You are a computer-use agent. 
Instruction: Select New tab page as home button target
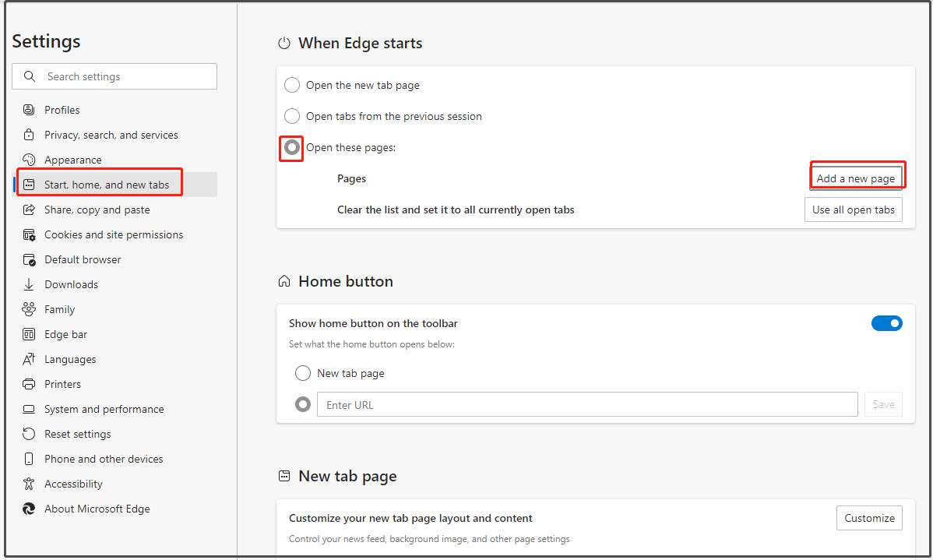[x=302, y=373]
